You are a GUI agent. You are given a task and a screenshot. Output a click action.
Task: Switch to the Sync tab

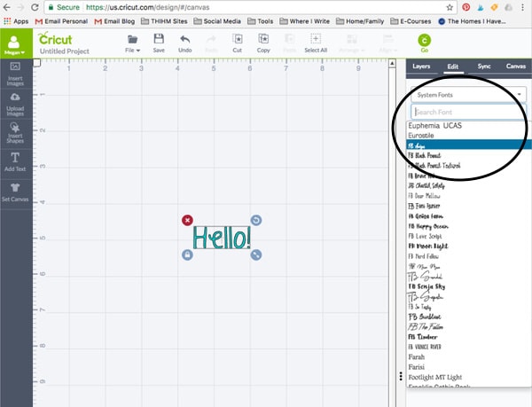tap(483, 67)
